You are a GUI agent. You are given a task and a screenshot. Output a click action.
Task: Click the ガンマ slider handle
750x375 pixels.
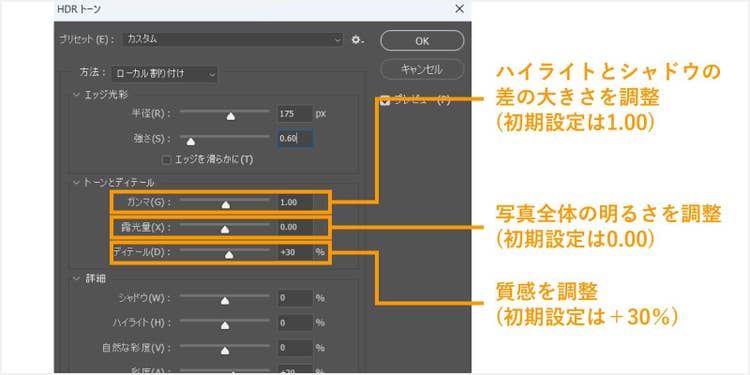(226, 205)
